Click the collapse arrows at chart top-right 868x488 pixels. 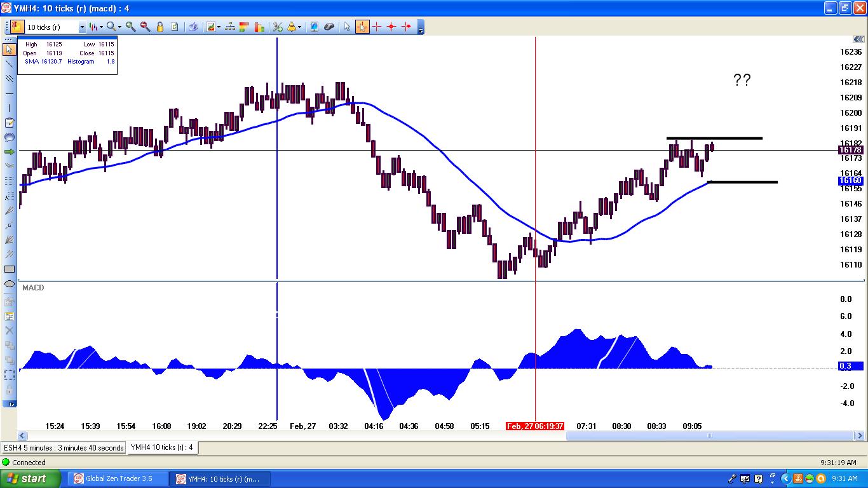point(858,39)
